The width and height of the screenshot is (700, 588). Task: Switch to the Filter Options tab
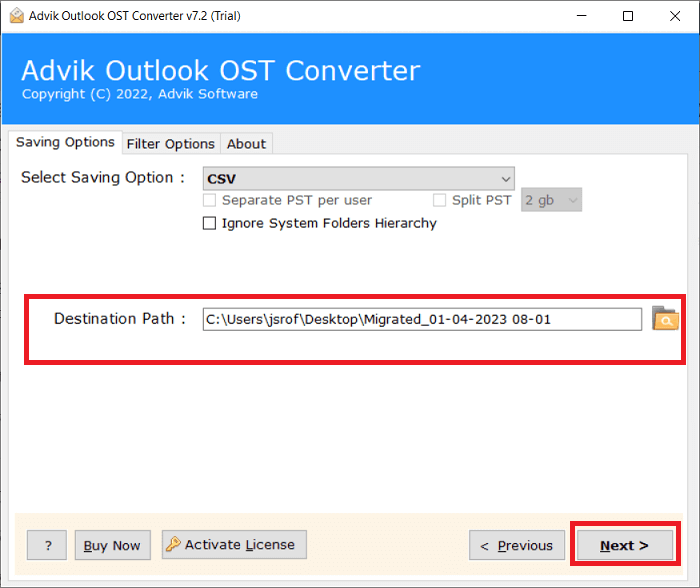[x=171, y=144]
